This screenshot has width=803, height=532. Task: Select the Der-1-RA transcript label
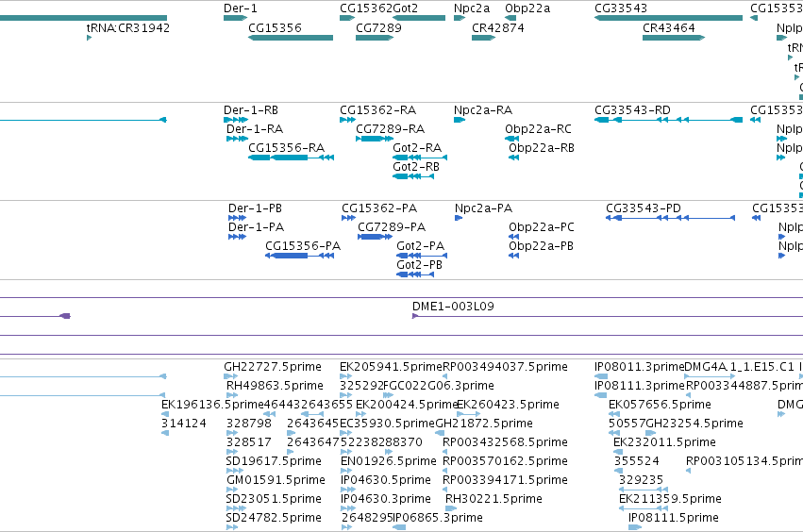[255, 129]
